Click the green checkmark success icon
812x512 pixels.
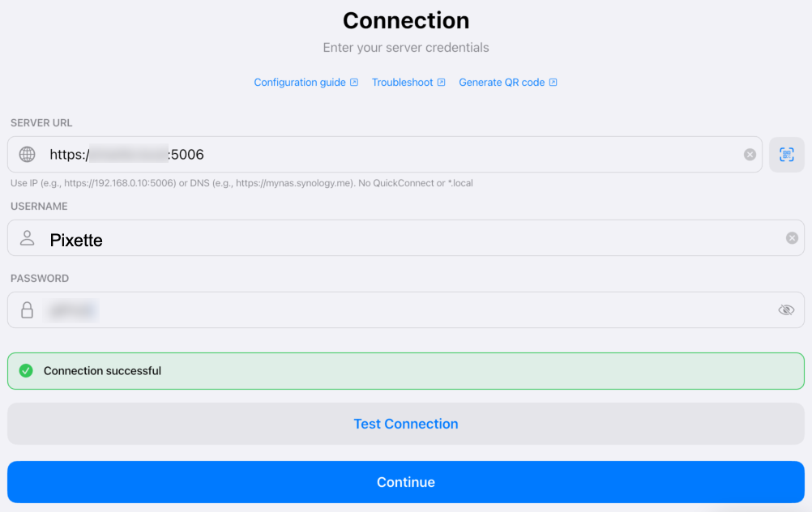[26, 370]
